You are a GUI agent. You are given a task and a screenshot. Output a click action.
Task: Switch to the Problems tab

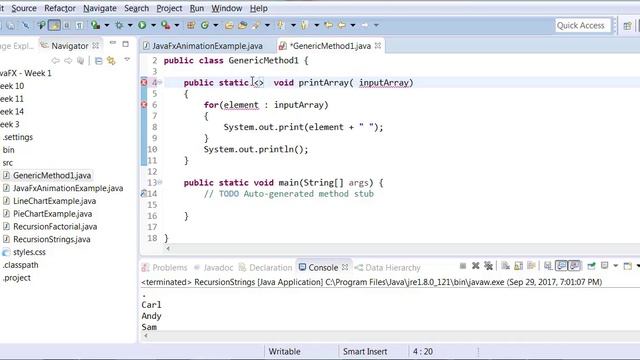coord(164,268)
